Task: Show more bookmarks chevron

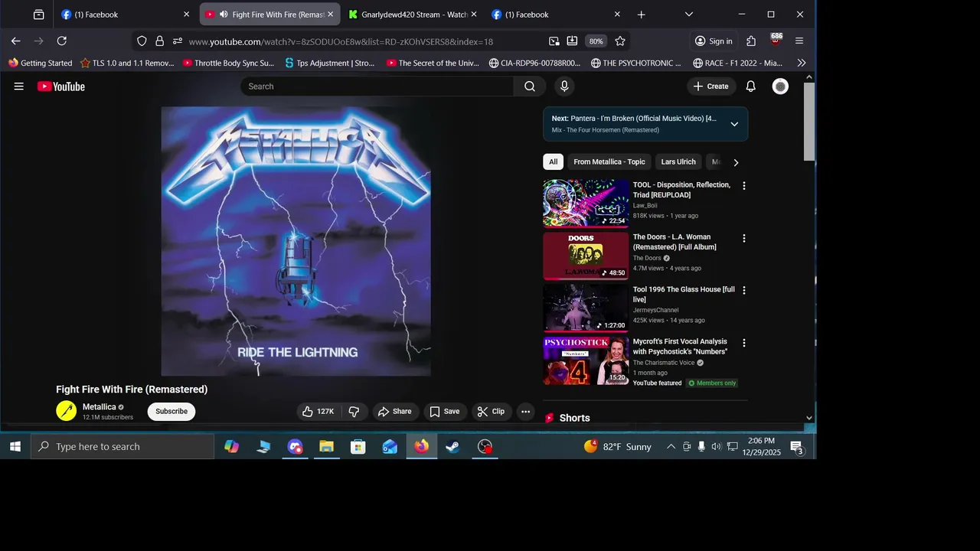Action: pyautogui.click(x=802, y=63)
